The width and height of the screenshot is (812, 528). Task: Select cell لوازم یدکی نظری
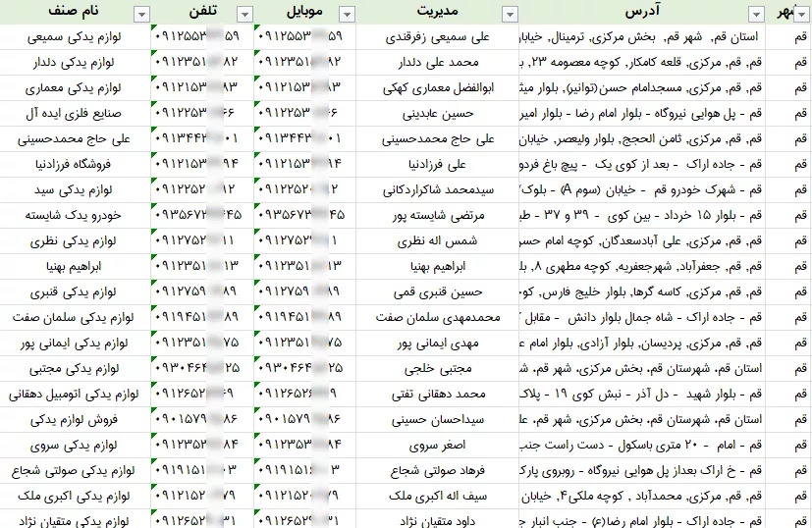(x=75, y=240)
